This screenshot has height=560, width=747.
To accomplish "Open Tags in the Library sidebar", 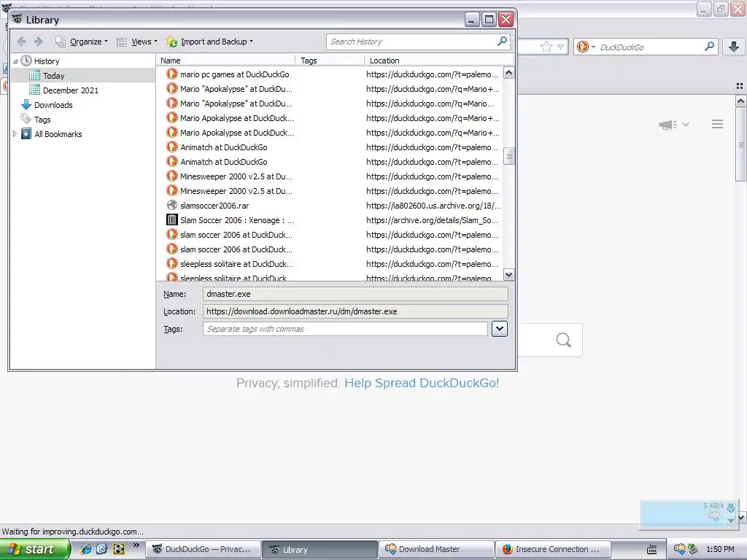I will tap(42, 120).
